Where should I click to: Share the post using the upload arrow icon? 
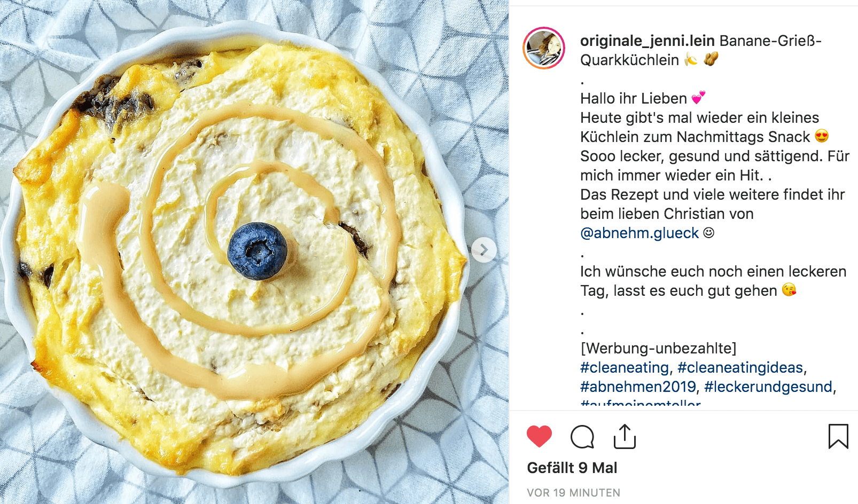[x=625, y=437]
